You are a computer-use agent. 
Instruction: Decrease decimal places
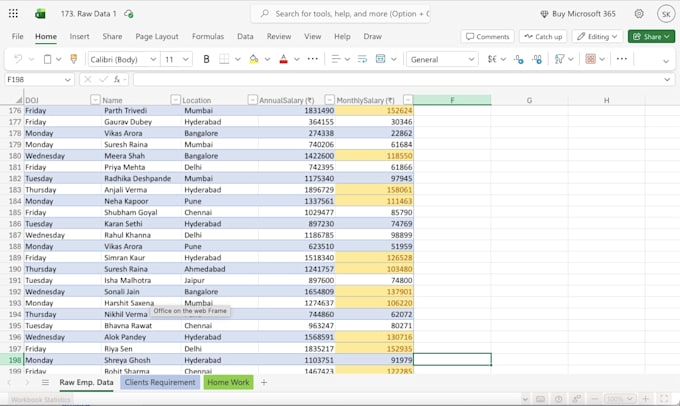518,59
